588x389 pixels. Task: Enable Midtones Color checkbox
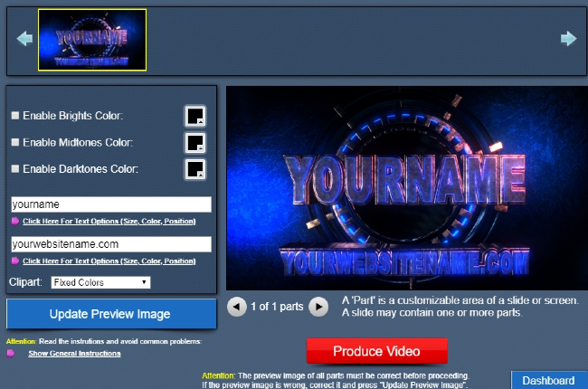pos(14,143)
